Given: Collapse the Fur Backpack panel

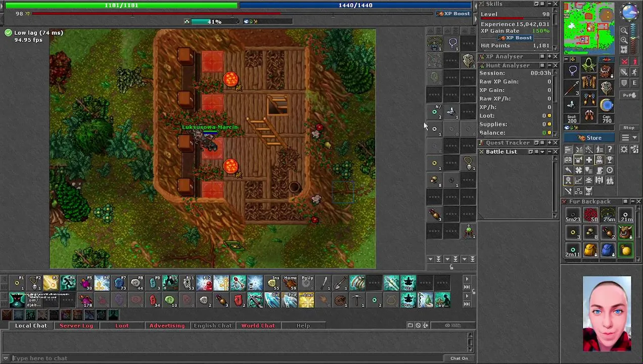Looking at the screenshot, I should (632, 202).
